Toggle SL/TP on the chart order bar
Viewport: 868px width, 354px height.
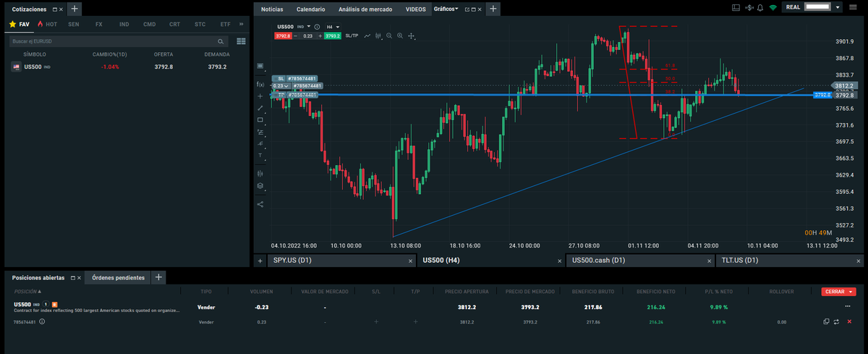(352, 35)
